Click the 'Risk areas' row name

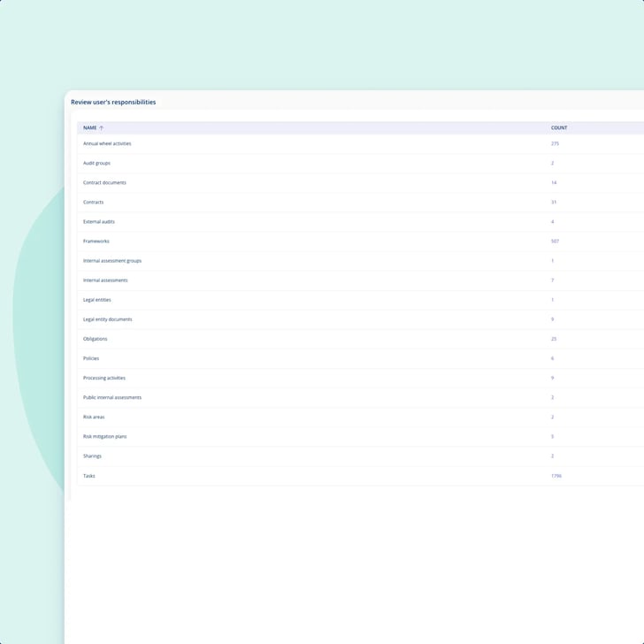(x=94, y=417)
